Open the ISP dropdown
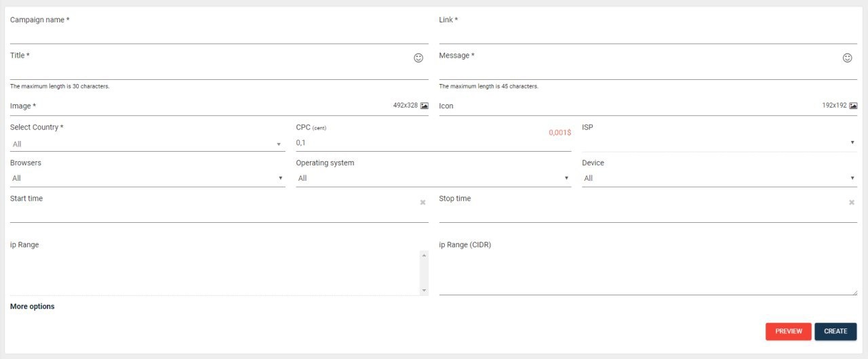868x359 pixels. pyautogui.click(x=719, y=143)
